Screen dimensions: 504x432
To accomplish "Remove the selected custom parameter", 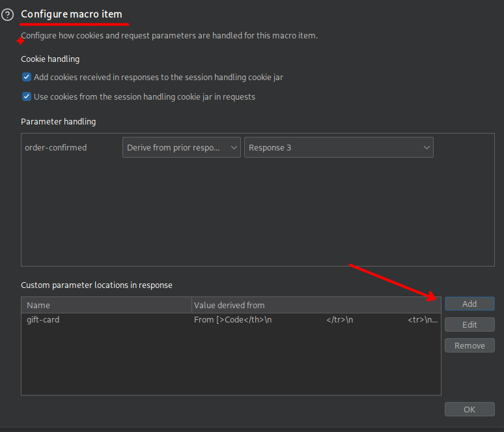I will (469, 345).
